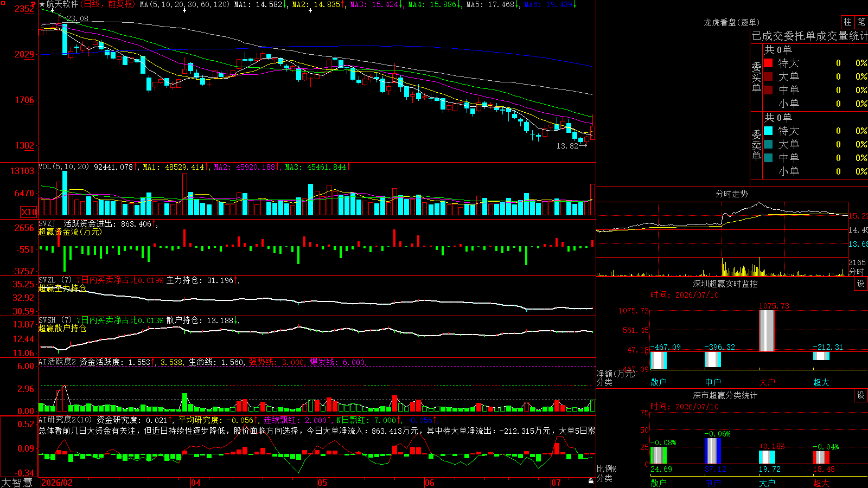Click the 龙虎看盘(逐单) panel title
This screenshot has width=868, height=488.
(731, 22)
